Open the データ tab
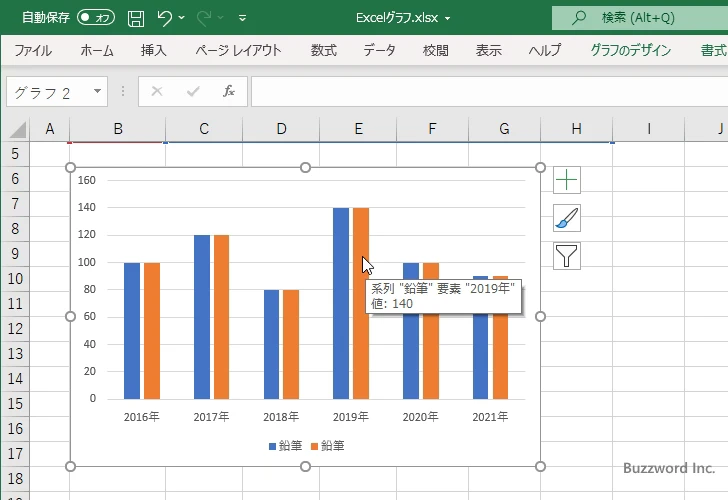This screenshot has width=728, height=500. (x=379, y=50)
